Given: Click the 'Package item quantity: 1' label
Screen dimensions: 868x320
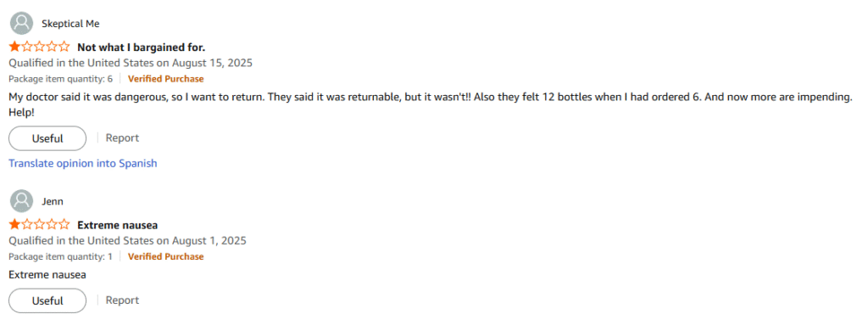Looking at the screenshot, I should [60, 257].
